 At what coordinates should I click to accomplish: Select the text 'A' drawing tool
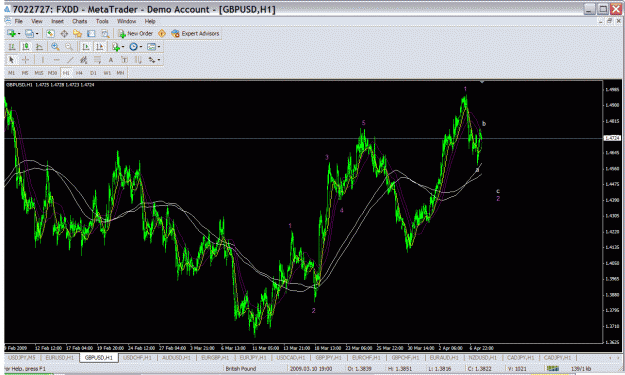tap(111, 60)
